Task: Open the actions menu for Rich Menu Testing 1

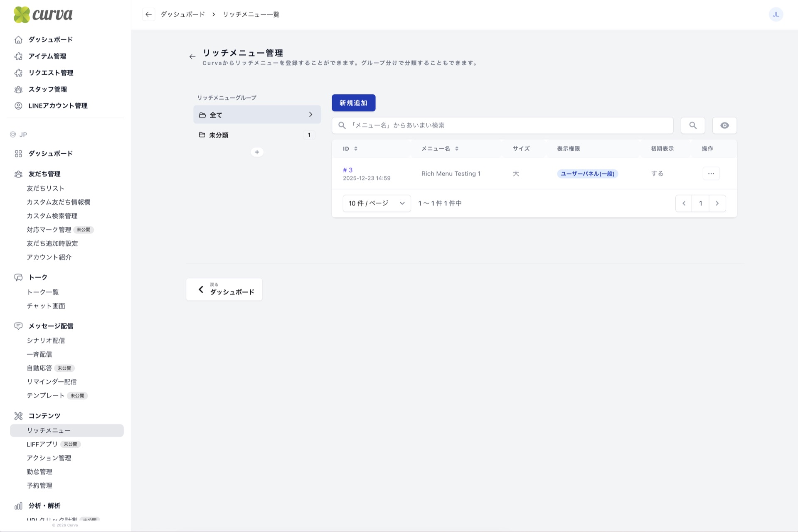Action: [x=711, y=174]
